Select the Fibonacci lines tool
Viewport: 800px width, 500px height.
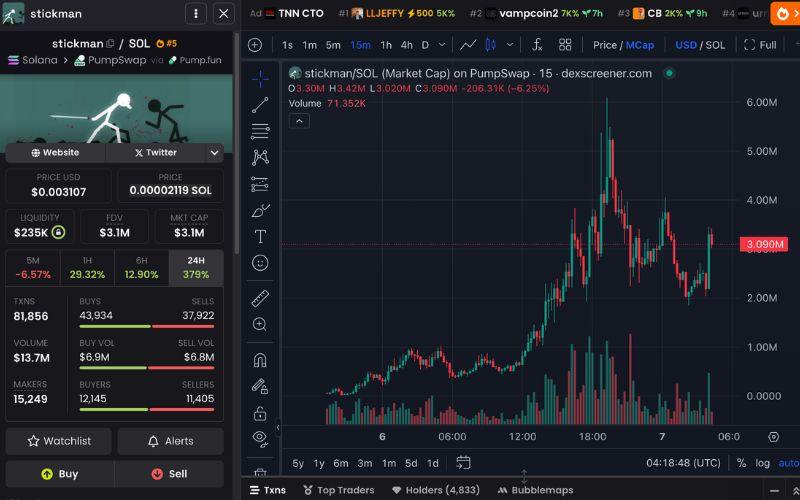pos(260,131)
